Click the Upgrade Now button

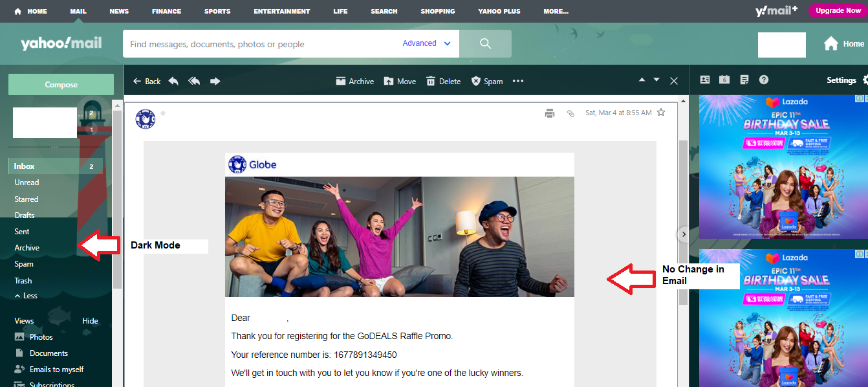pos(838,10)
